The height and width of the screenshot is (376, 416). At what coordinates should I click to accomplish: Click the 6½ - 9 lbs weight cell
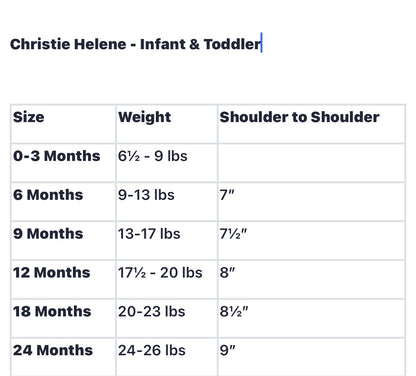[x=167, y=163]
